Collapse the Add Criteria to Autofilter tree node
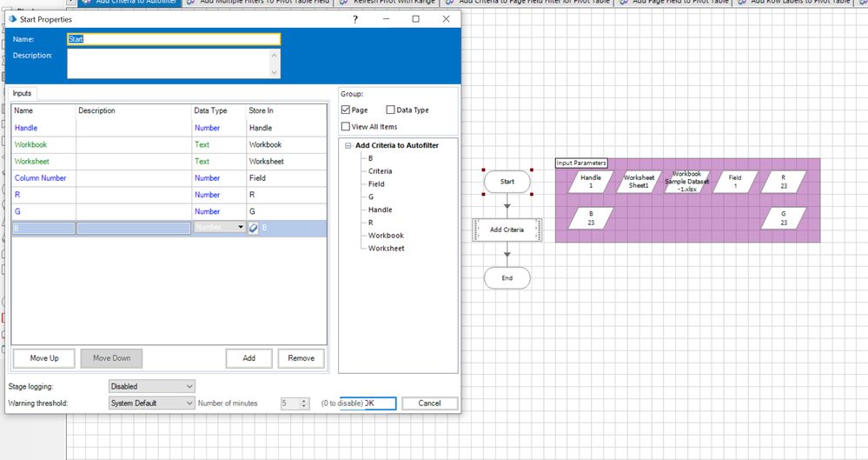868x460 pixels. click(348, 146)
